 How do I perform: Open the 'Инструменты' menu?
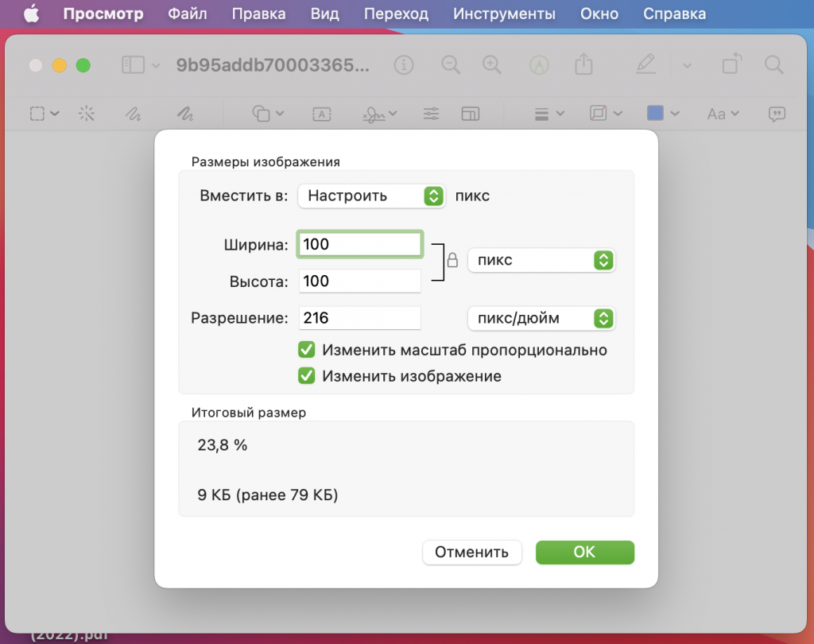click(x=504, y=14)
